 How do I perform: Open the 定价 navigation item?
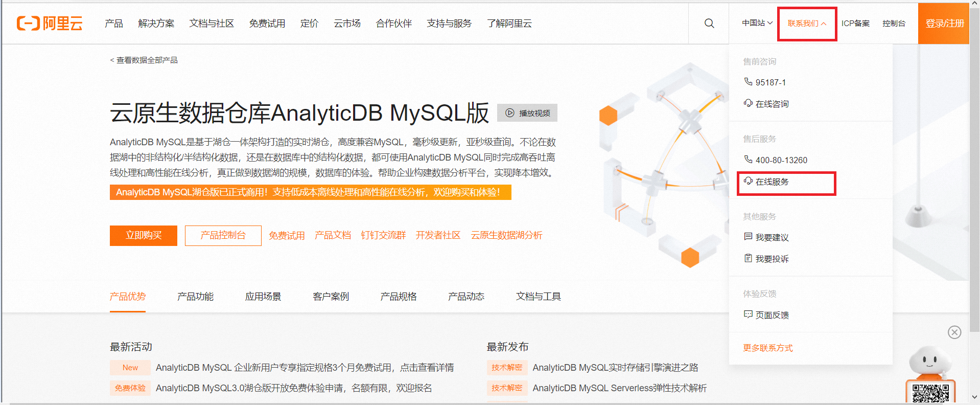coord(309,24)
